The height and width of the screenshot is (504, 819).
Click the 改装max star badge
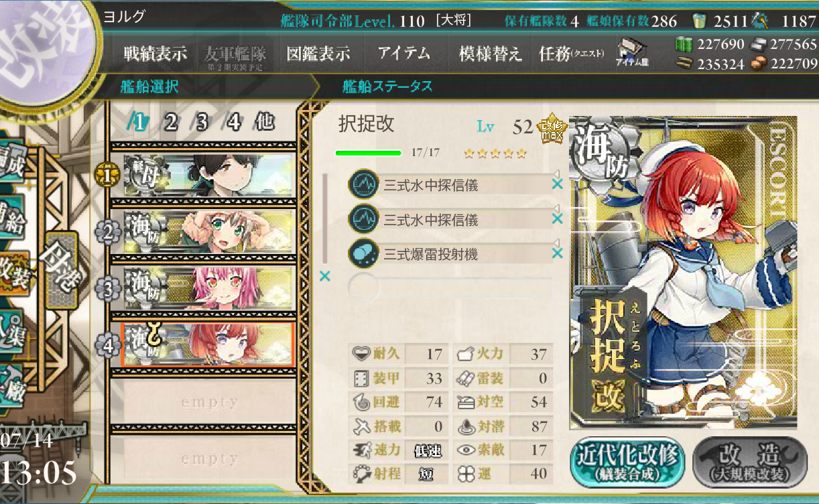pyautogui.click(x=554, y=127)
